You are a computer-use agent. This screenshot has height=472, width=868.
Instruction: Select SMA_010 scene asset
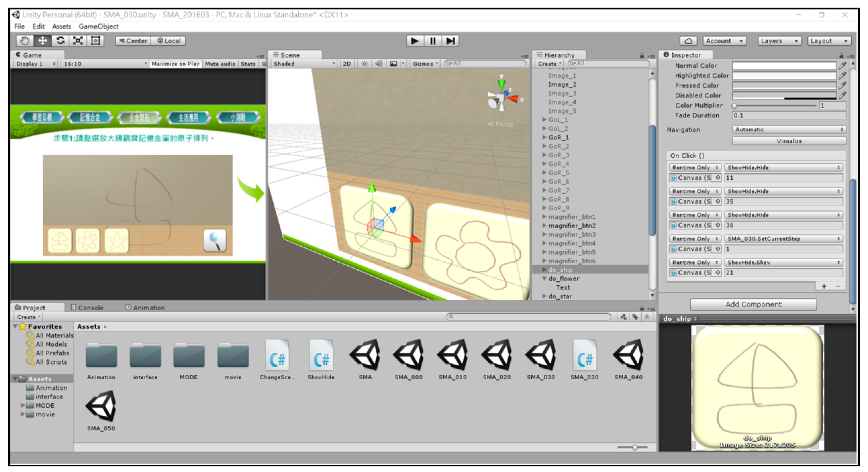coord(453,359)
